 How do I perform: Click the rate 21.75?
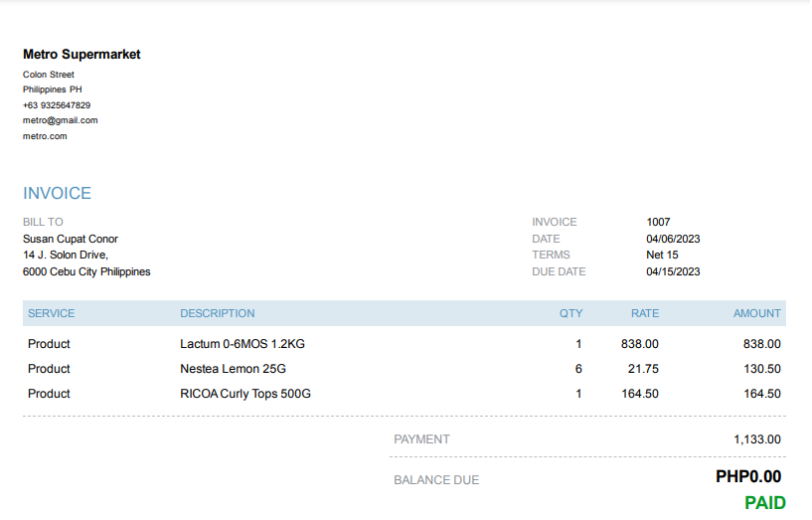point(643,369)
